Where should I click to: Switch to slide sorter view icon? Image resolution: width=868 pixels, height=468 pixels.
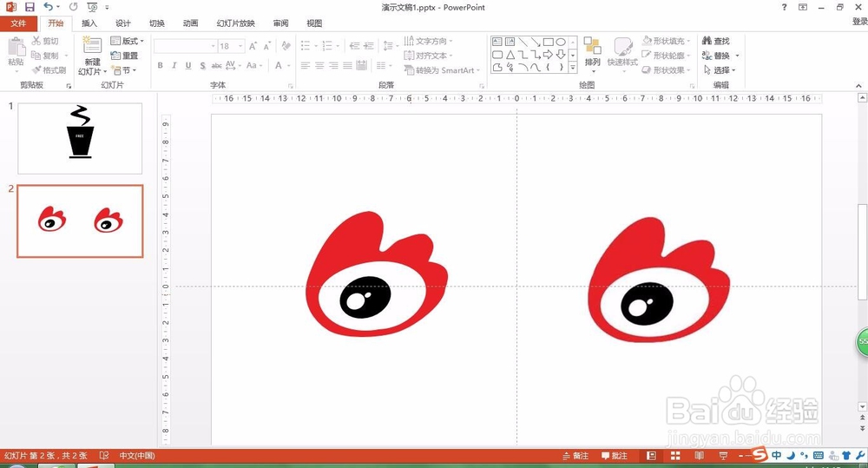click(x=675, y=455)
